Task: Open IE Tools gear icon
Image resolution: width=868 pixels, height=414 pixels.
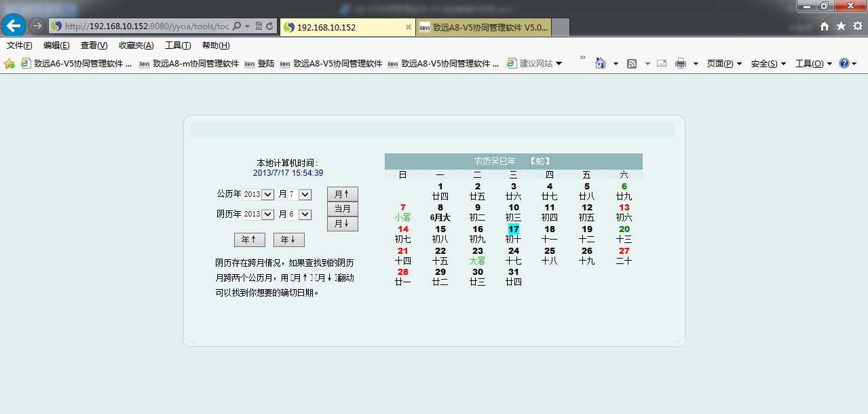Action: pos(857,26)
